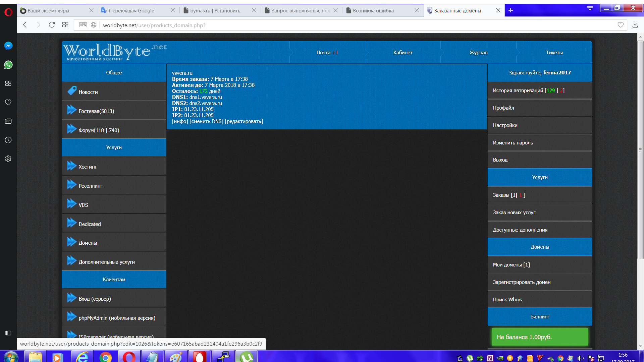The width and height of the screenshot is (644, 362).
Task: Bookmark the page with the heart icon
Action: [621, 25]
